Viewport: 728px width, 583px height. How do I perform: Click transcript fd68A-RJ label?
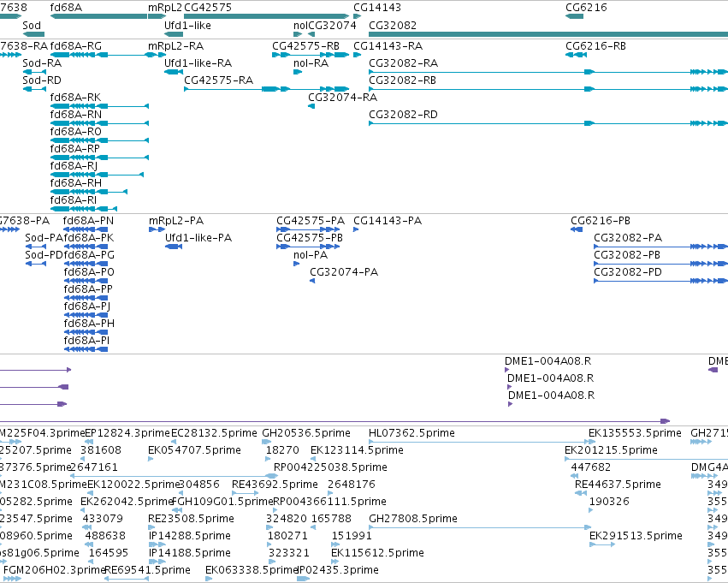[74, 166]
